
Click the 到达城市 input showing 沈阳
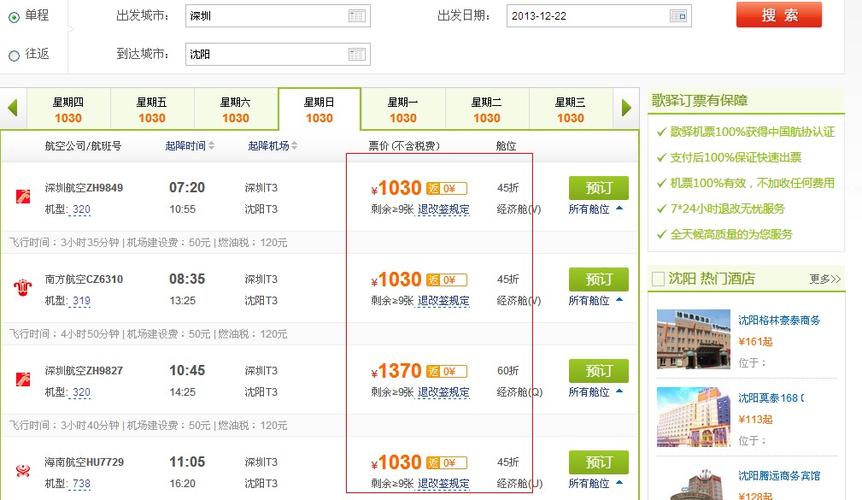tap(278, 54)
